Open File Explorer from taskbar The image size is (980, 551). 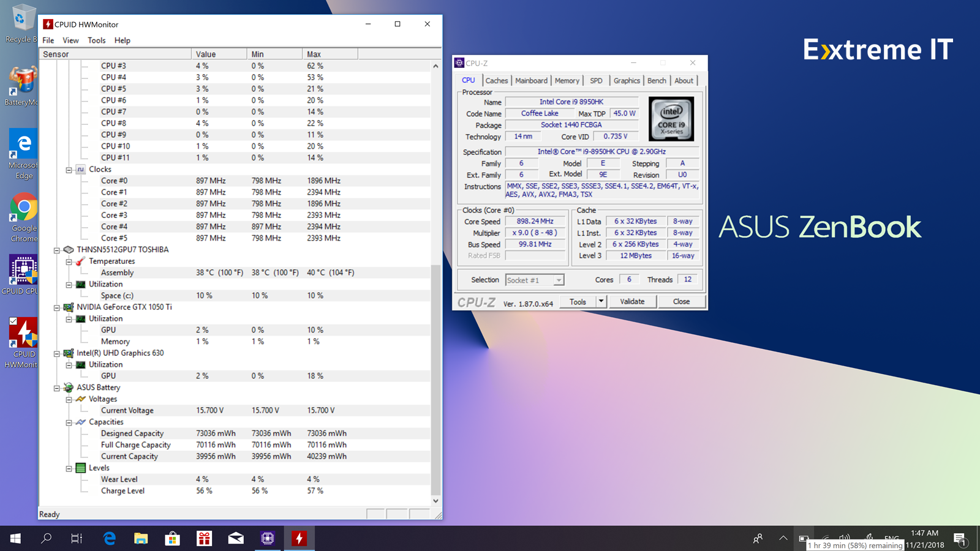click(141, 538)
